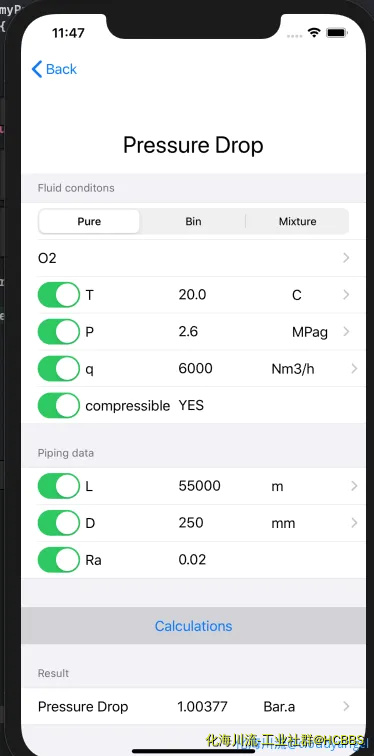Edit the pipe length value 55000
Screen dimensions: 374x756
click(x=200, y=486)
